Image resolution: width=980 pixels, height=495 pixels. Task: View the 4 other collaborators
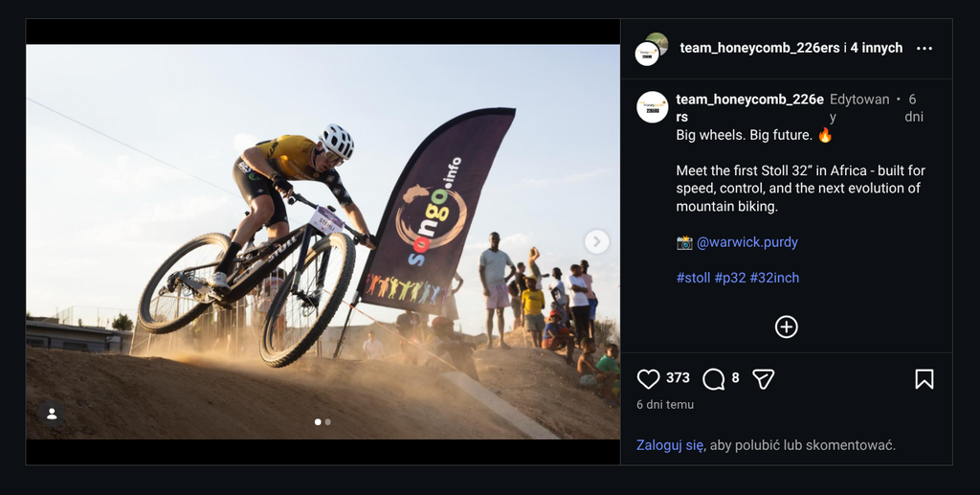click(876, 48)
